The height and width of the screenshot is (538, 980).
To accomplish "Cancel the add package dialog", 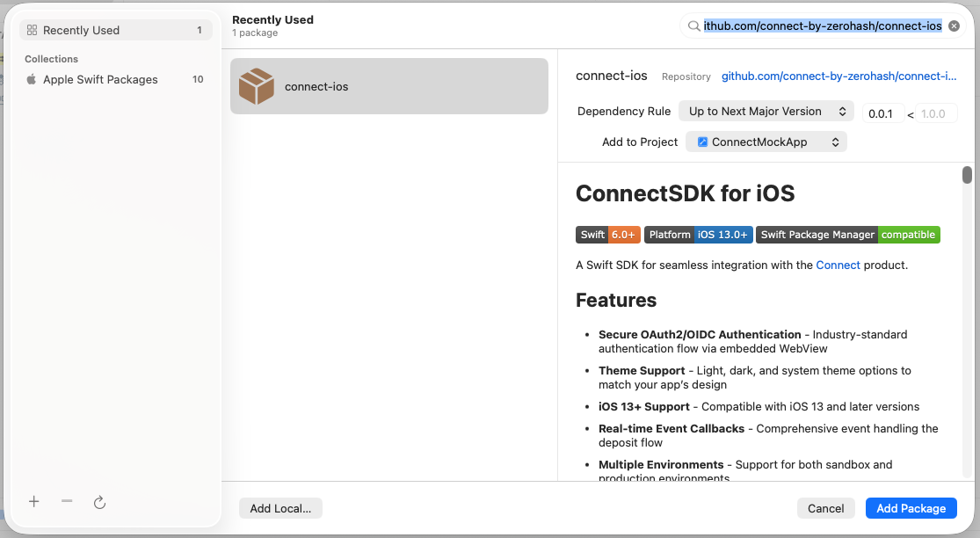I will (825, 508).
